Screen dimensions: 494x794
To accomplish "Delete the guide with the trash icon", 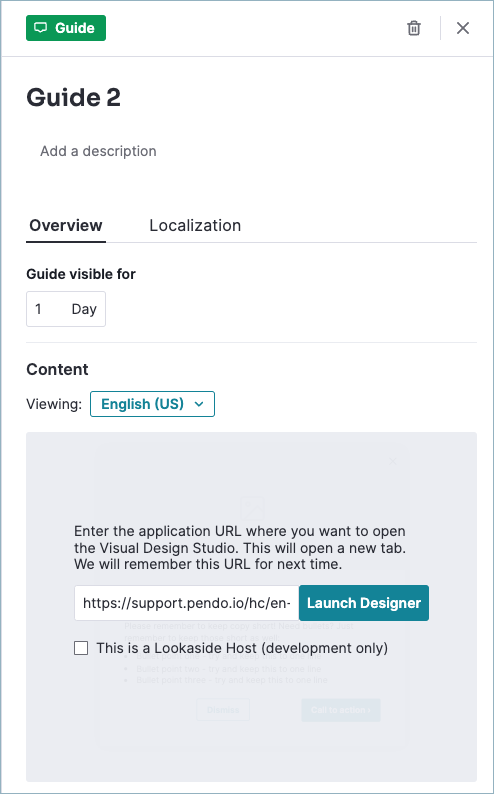I will 414,28.
